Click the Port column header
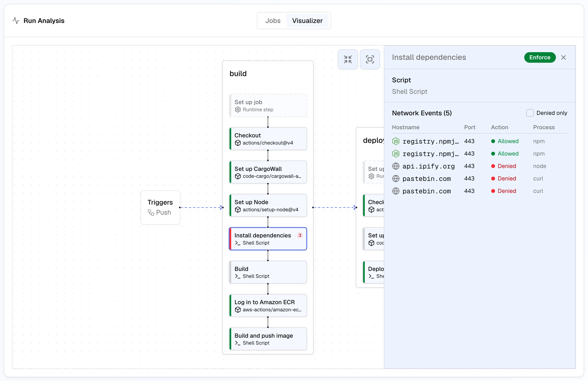The image size is (588, 381). pyautogui.click(x=469, y=127)
